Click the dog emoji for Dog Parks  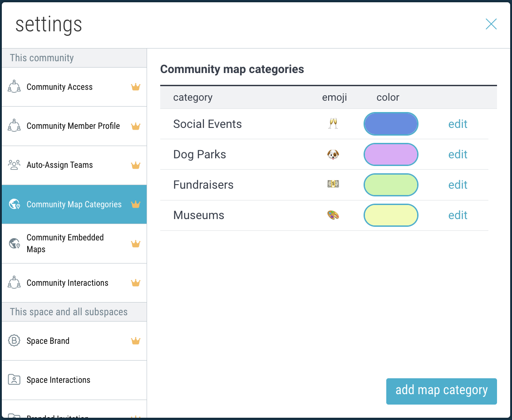[x=333, y=155]
